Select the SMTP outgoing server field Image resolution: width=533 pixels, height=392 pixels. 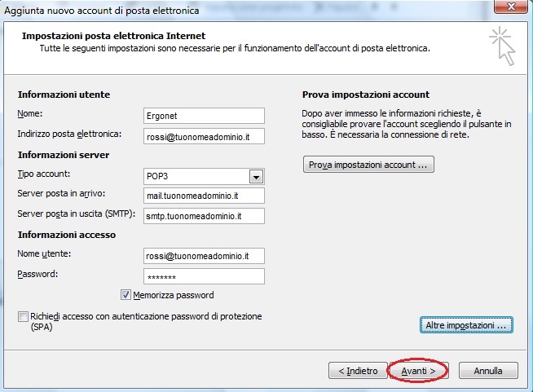pyautogui.click(x=203, y=216)
